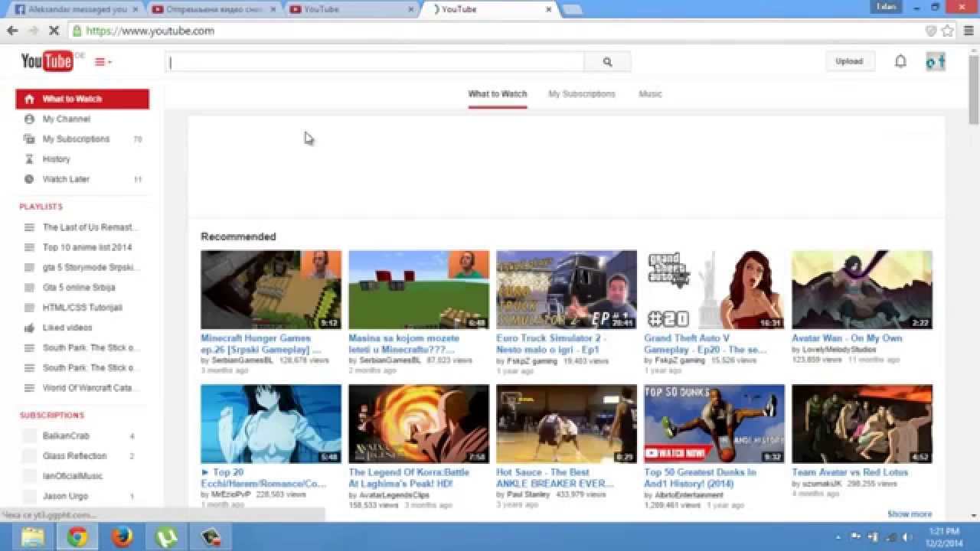
Task: Click the playlist icon beside HTML/CSS Tutorijali
Action: (29, 308)
